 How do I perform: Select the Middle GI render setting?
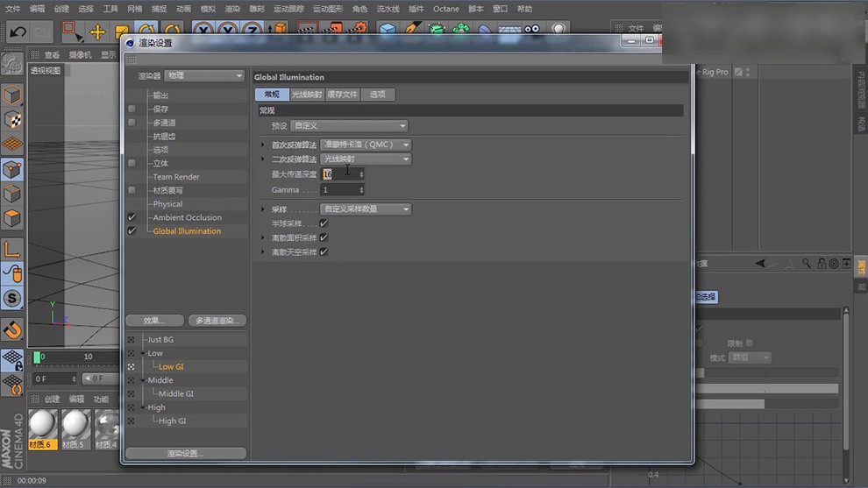point(176,394)
